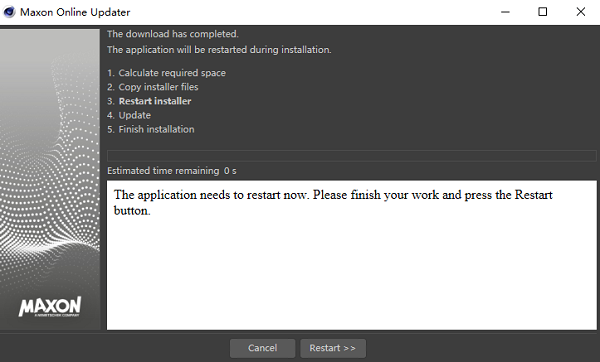Screen dimensions: 600x362
Task: Click the '0 s' remaining time value
Action: (230, 171)
